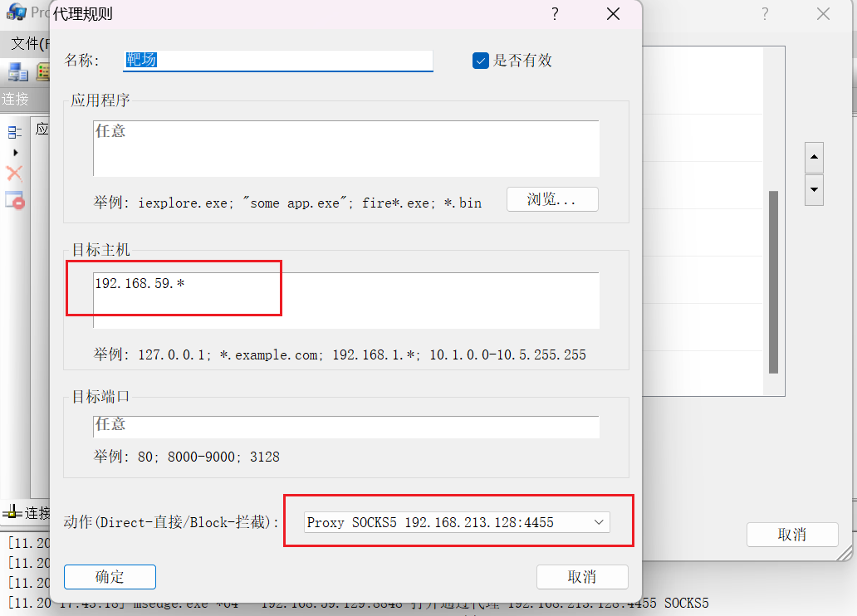857x616 pixels.
Task: Click the red X clear icon in sidebar
Action: tap(14, 174)
